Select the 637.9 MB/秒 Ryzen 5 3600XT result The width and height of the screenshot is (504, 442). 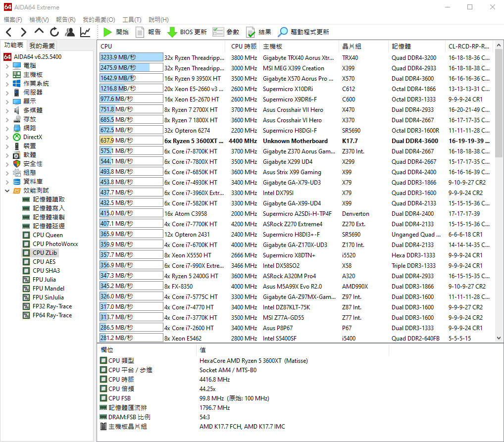(296, 141)
